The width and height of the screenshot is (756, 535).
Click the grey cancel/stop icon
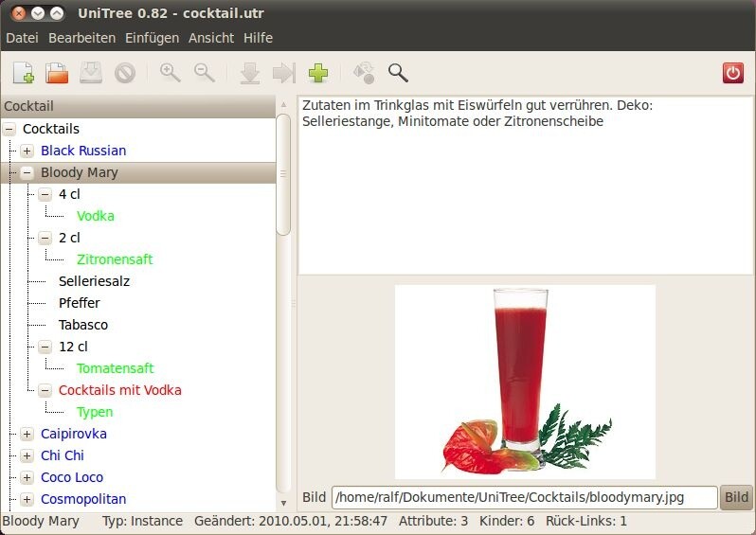click(125, 73)
